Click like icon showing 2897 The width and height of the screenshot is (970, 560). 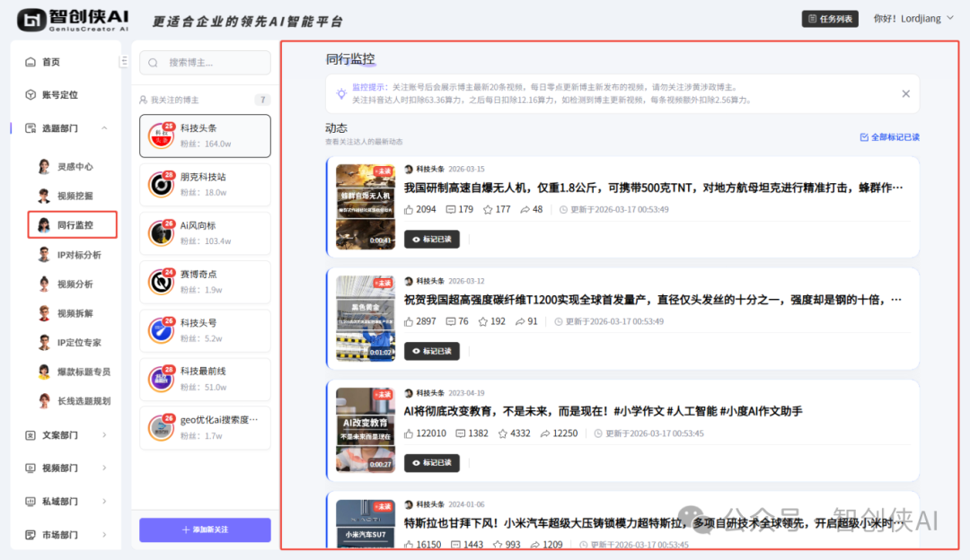[409, 321]
